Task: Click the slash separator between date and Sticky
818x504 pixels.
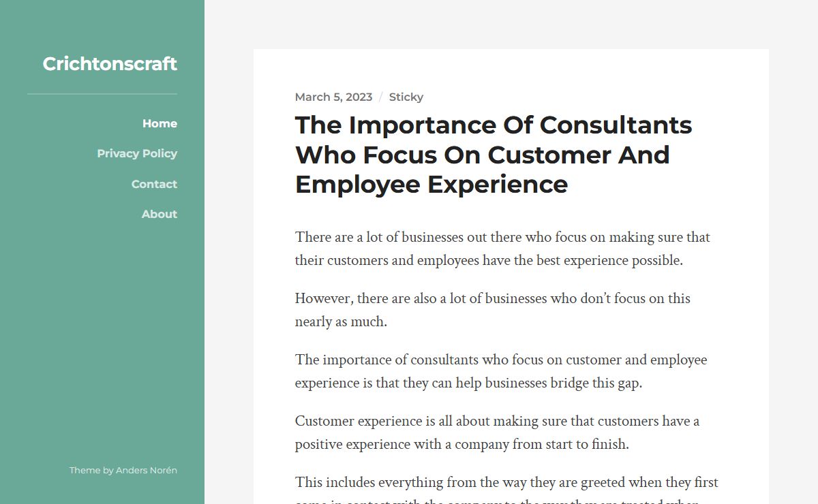Action: point(381,97)
